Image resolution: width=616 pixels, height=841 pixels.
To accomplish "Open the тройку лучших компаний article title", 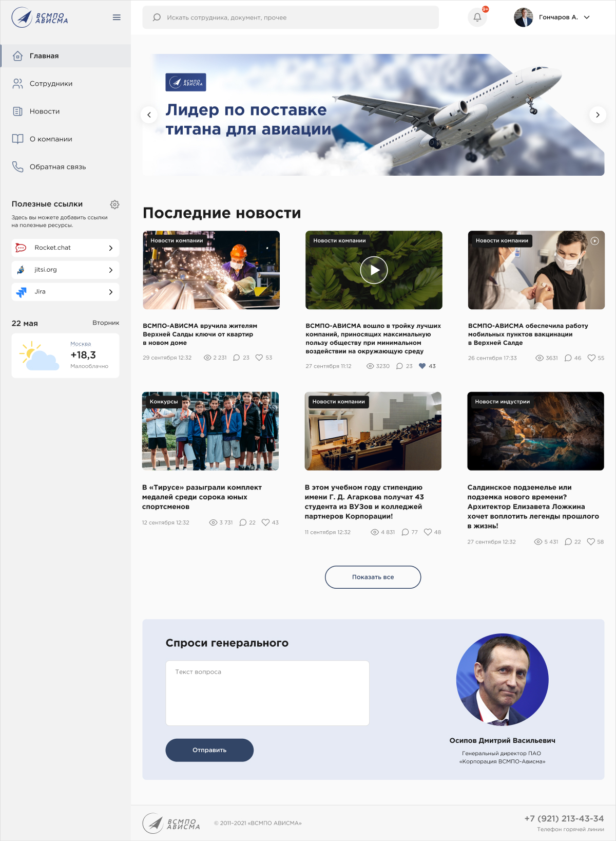I will pyautogui.click(x=373, y=339).
